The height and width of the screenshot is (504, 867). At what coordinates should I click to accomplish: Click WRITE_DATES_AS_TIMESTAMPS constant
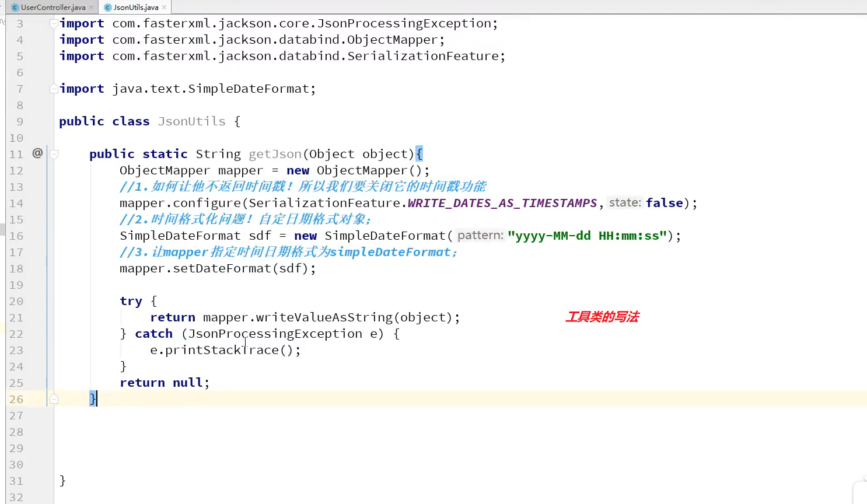[502, 203]
